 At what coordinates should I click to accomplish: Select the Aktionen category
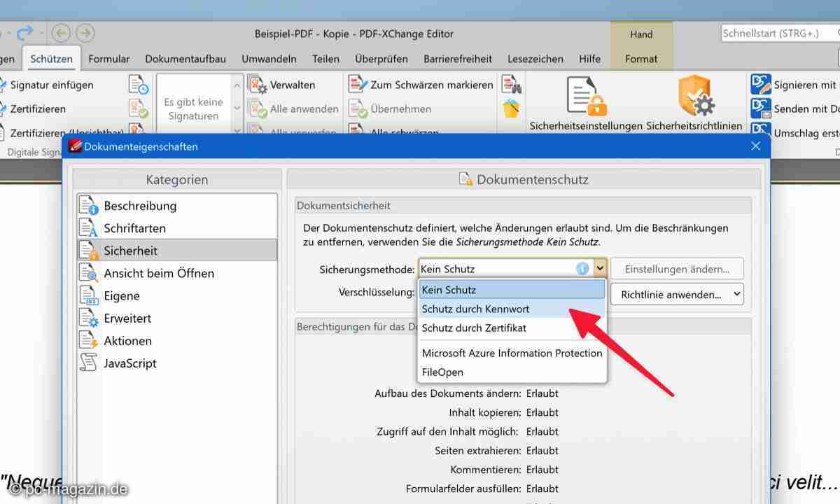127,341
